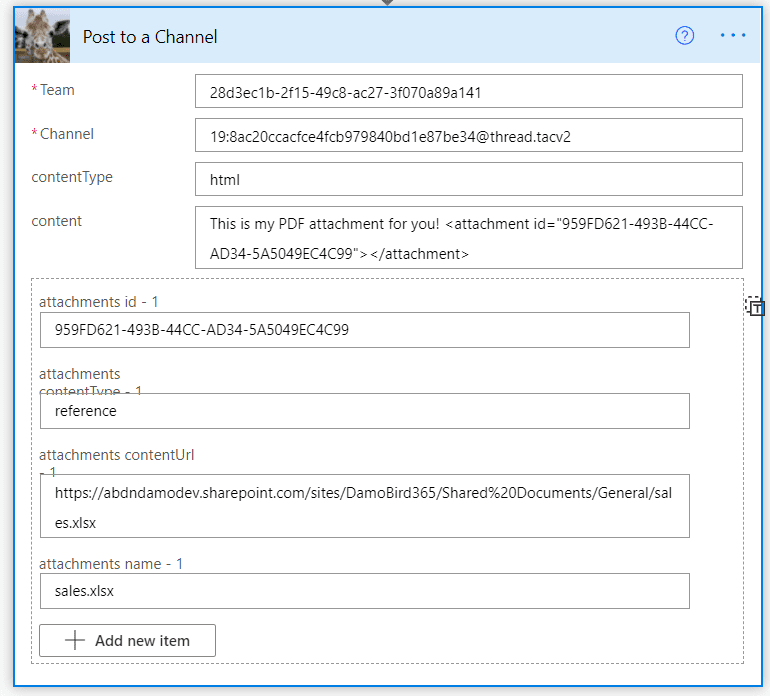The image size is (770, 696).
Task: Open the three-dot more options menu
Action: (x=733, y=36)
